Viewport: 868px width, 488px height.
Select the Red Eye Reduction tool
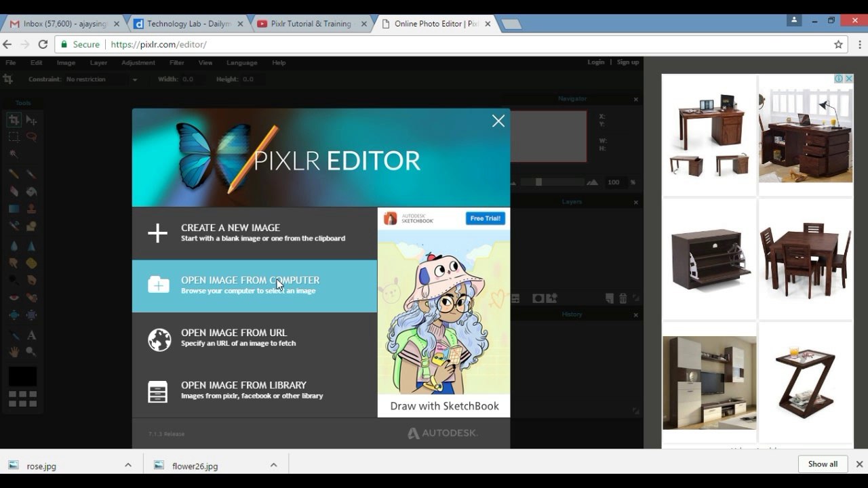click(x=14, y=298)
